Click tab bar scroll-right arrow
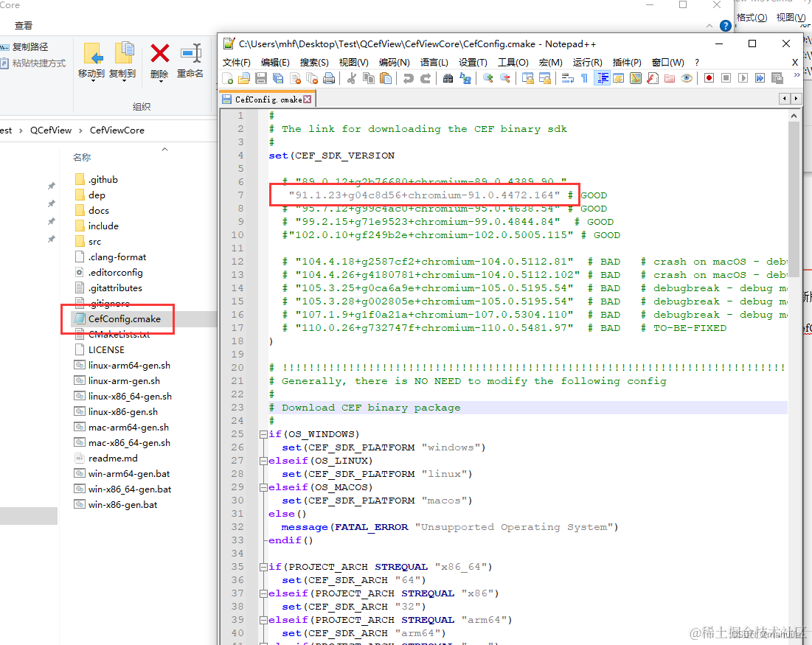The image size is (812, 645). [796, 98]
